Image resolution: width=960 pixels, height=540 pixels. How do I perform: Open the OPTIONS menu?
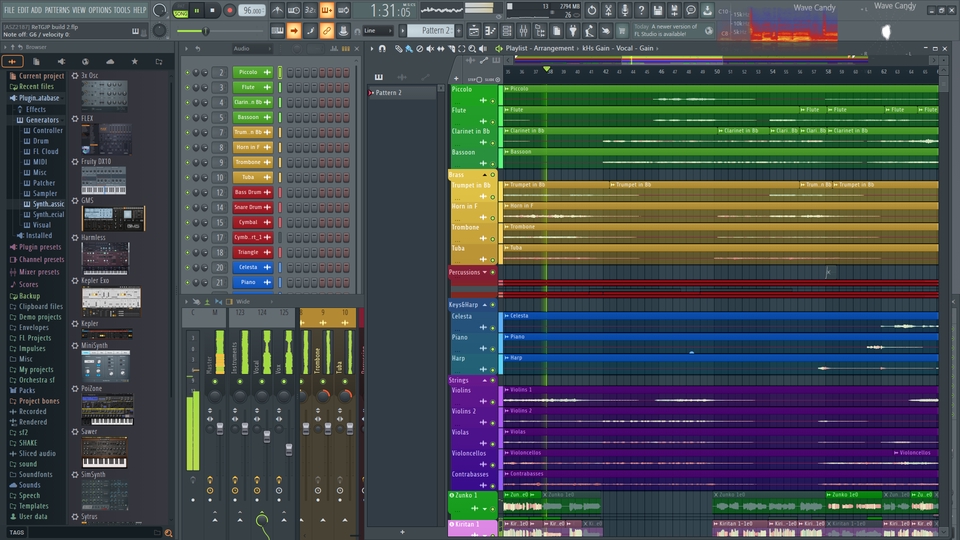point(100,10)
